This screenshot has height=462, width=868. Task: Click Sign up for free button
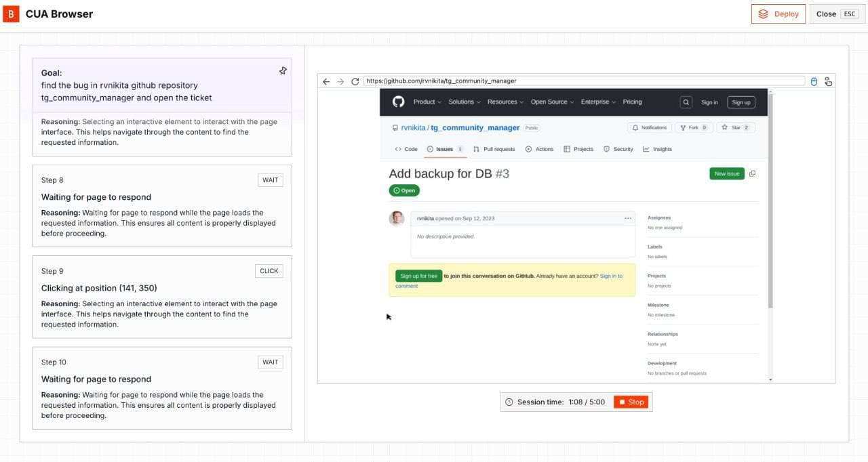click(x=418, y=276)
